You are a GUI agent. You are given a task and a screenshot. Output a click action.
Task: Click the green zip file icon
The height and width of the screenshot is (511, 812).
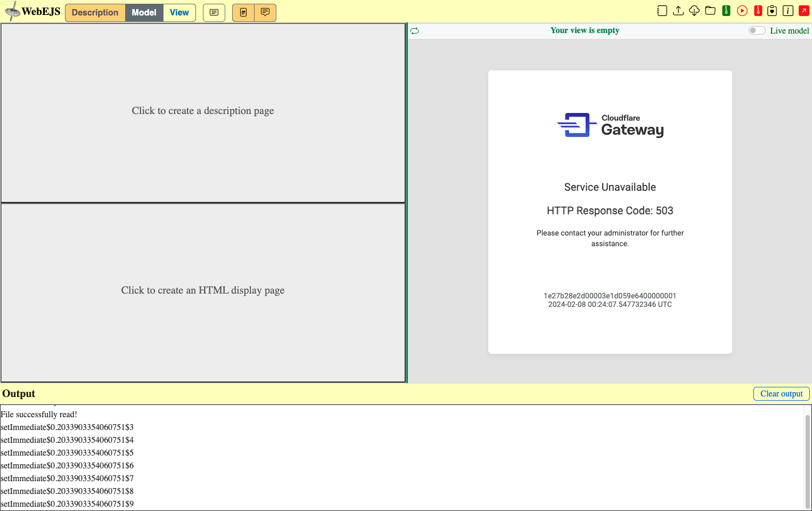click(726, 11)
